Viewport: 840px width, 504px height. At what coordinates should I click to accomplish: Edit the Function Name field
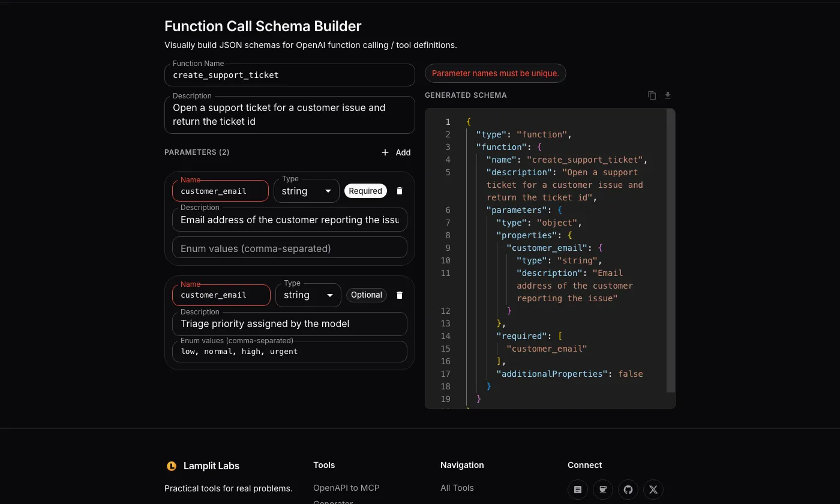point(290,75)
